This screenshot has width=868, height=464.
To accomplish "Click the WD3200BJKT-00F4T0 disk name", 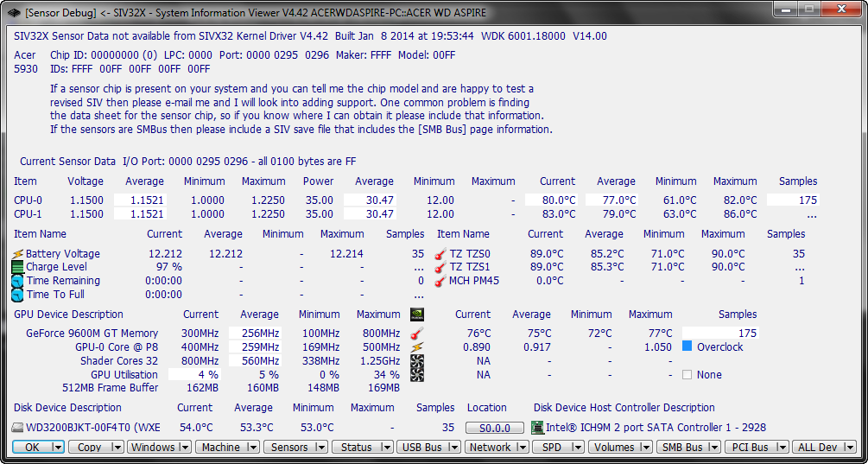I will pyautogui.click(x=93, y=428).
